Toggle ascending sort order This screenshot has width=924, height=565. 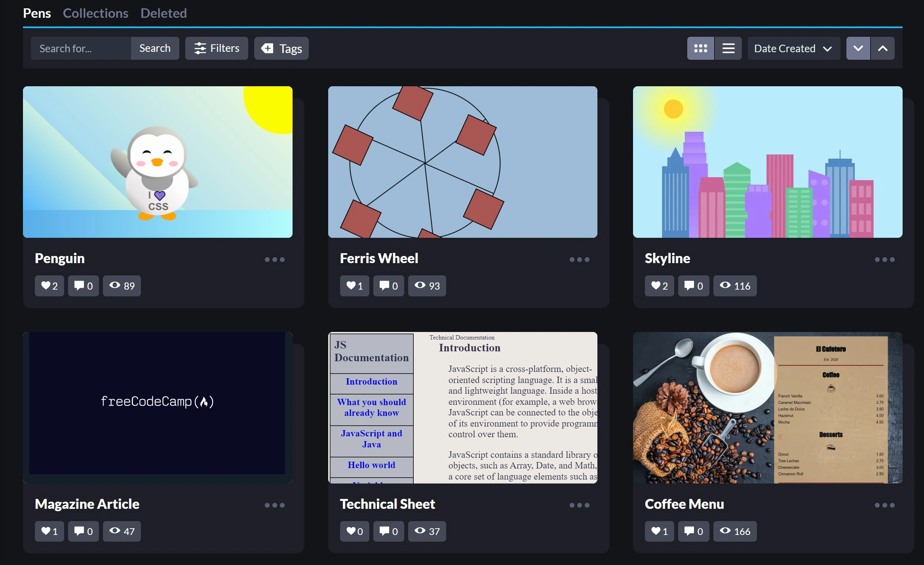point(883,48)
